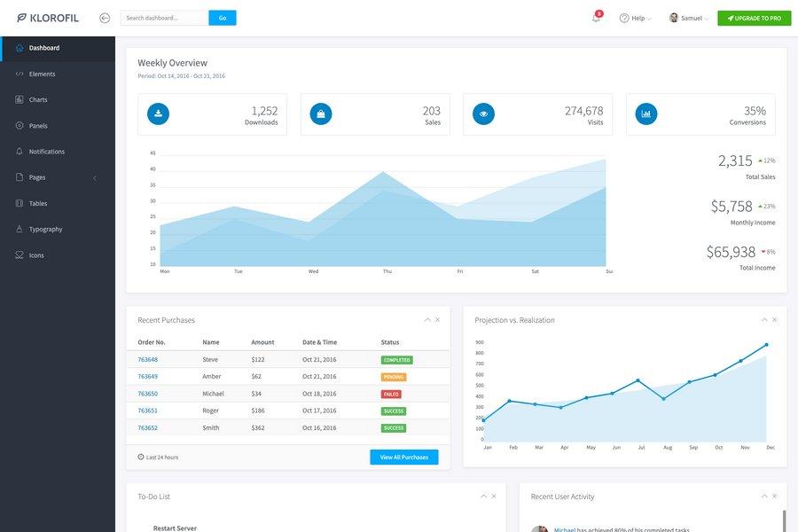Click the Last 24 hours clock icon

point(139,455)
